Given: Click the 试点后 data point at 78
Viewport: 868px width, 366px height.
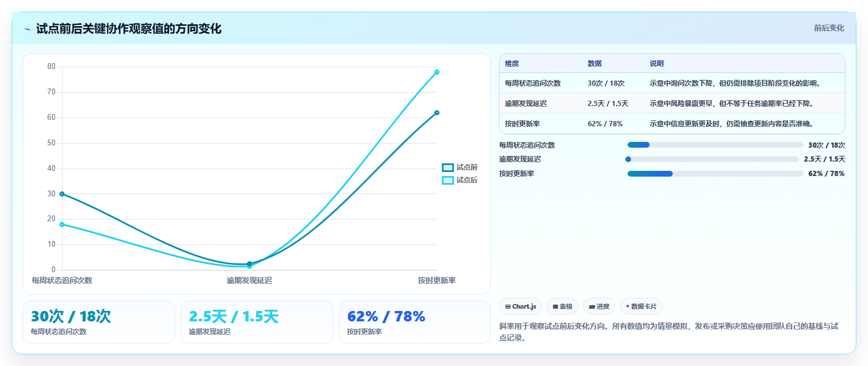Looking at the screenshot, I should click(437, 72).
